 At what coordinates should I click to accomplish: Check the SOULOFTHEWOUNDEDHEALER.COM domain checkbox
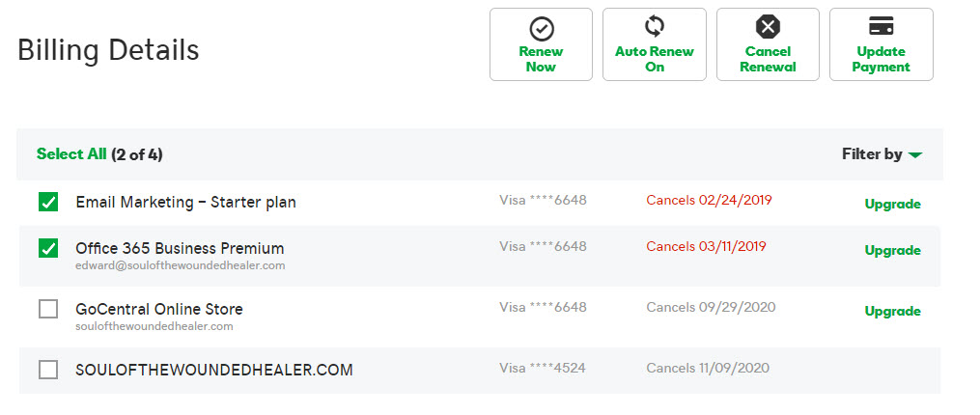[48, 370]
